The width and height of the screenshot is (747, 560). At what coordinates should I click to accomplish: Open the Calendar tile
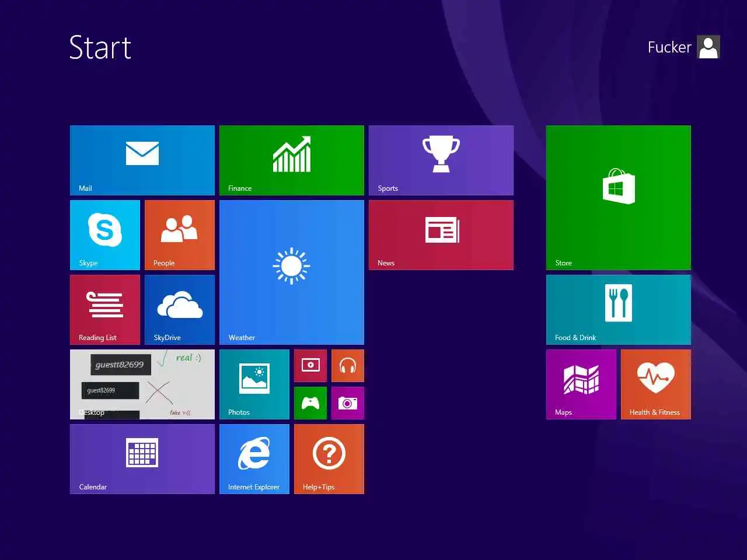click(142, 459)
